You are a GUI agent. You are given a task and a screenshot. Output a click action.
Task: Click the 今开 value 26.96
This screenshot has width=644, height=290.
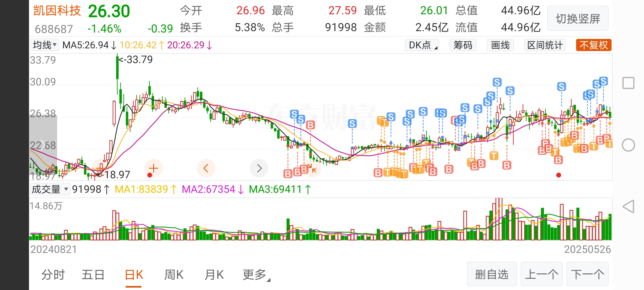point(250,11)
